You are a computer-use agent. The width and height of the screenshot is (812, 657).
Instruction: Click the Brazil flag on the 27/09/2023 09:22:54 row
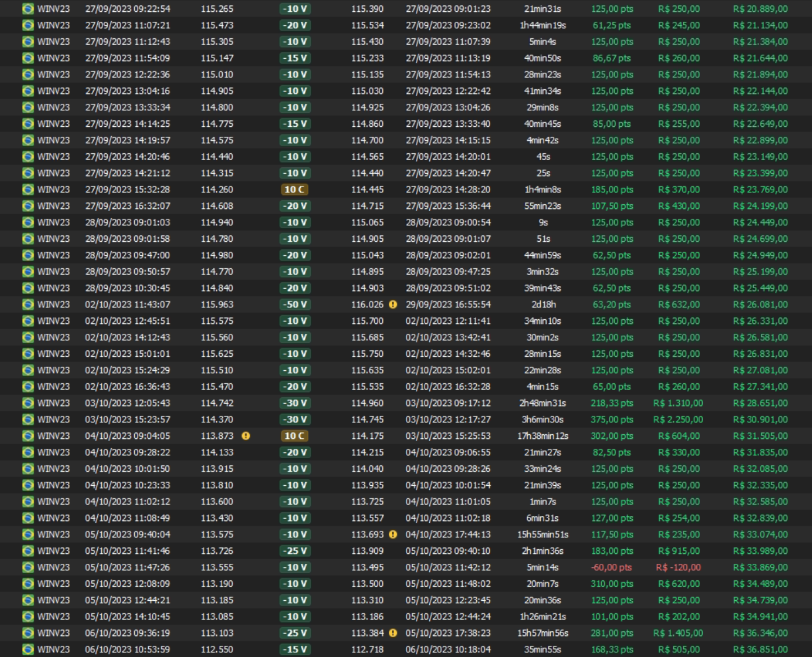click(x=28, y=9)
